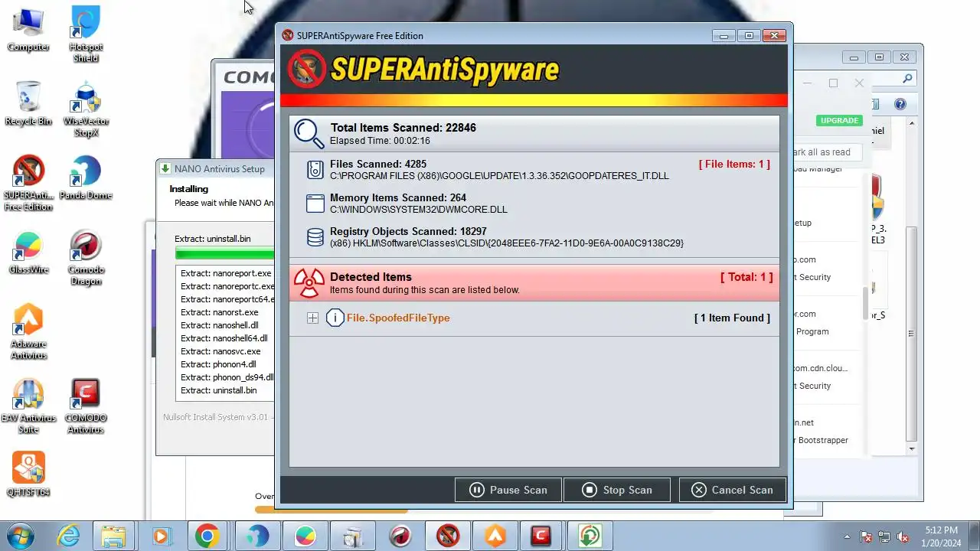The width and height of the screenshot is (980, 551).
Task: Select Comodo Dragon desktop shortcut
Action: pos(86,258)
